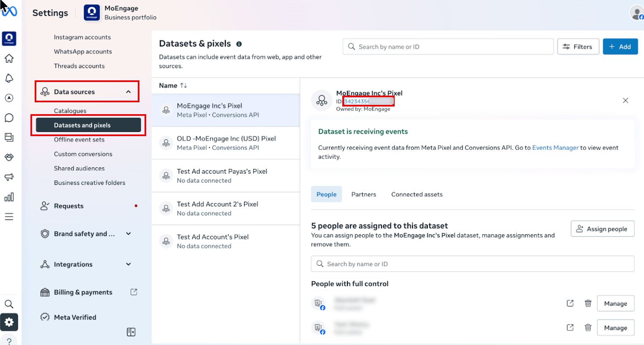Image resolution: width=644 pixels, height=345 pixels.
Task: Open the notifications bell icon
Action: point(9,78)
